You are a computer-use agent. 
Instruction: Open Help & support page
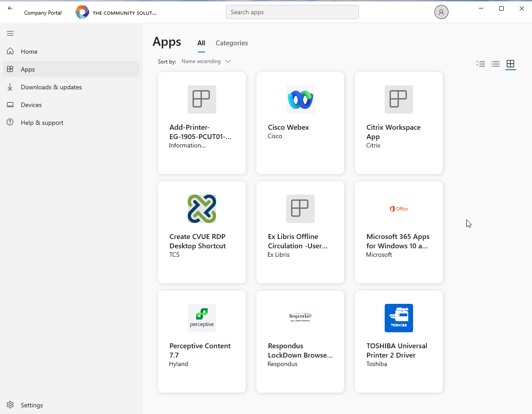71,122
